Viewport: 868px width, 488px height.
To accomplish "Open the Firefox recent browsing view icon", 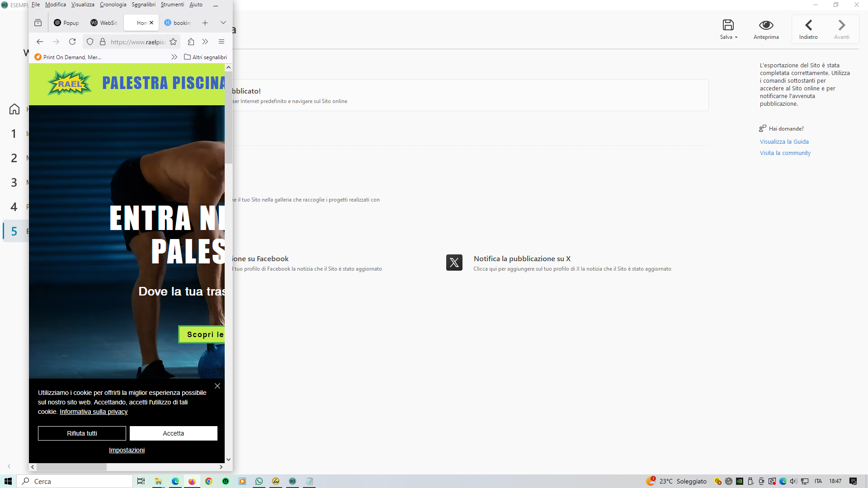I will tap(38, 23).
